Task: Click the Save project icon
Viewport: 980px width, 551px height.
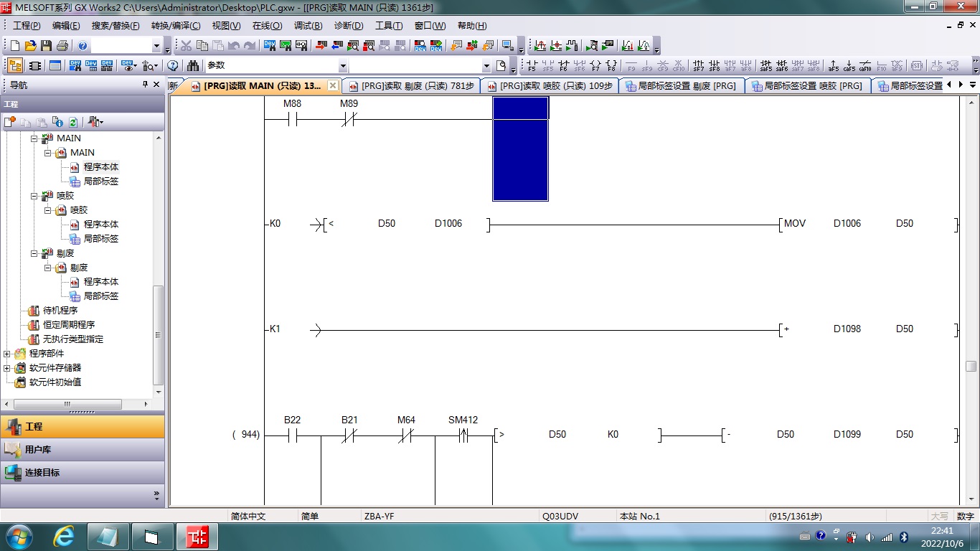Action: coord(46,46)
